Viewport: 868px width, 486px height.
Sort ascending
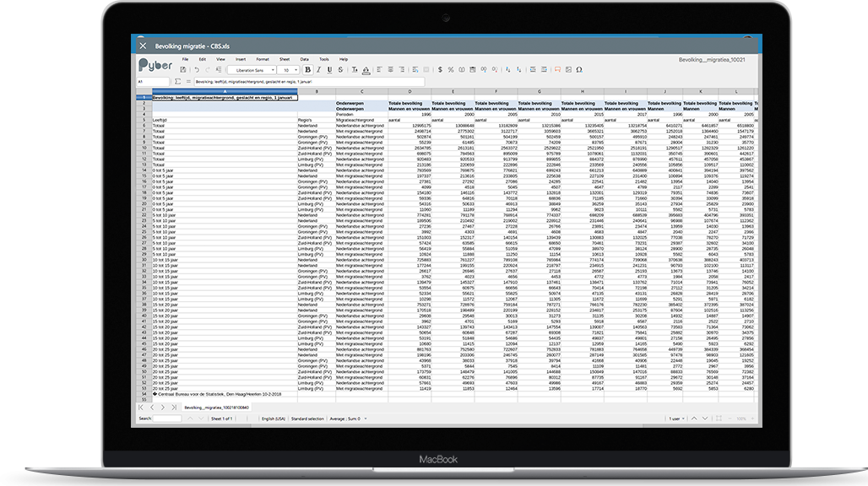click(x=508, y=70)
